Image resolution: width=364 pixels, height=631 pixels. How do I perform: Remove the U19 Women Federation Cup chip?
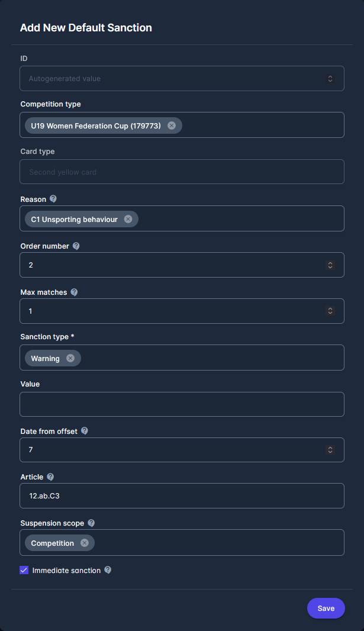click(172, 125)
